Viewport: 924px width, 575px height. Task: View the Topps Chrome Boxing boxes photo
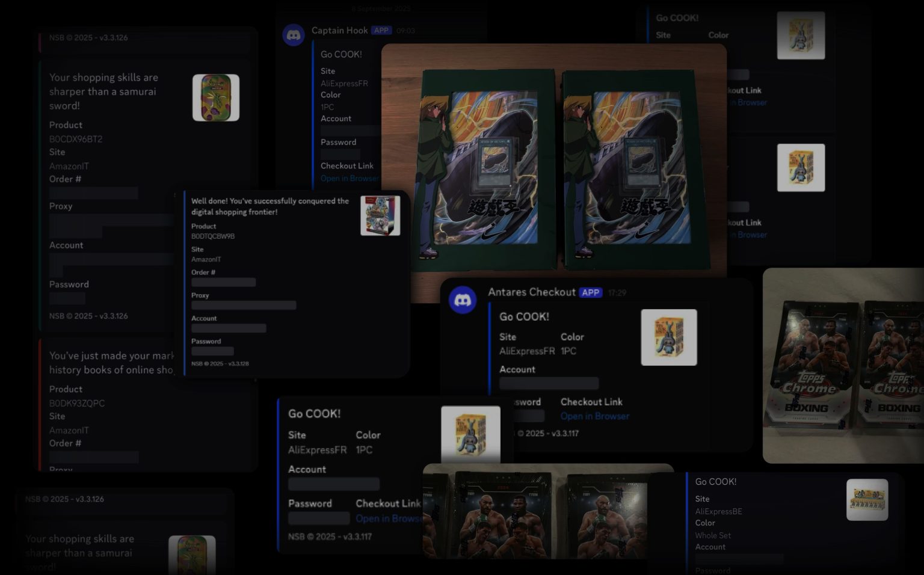(x=843, y=365)
